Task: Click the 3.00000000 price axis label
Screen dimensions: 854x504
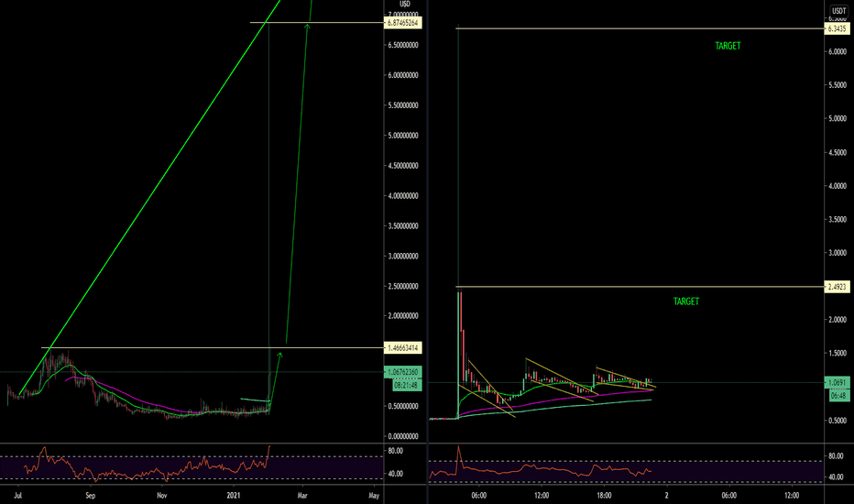Action: [403, 256]
